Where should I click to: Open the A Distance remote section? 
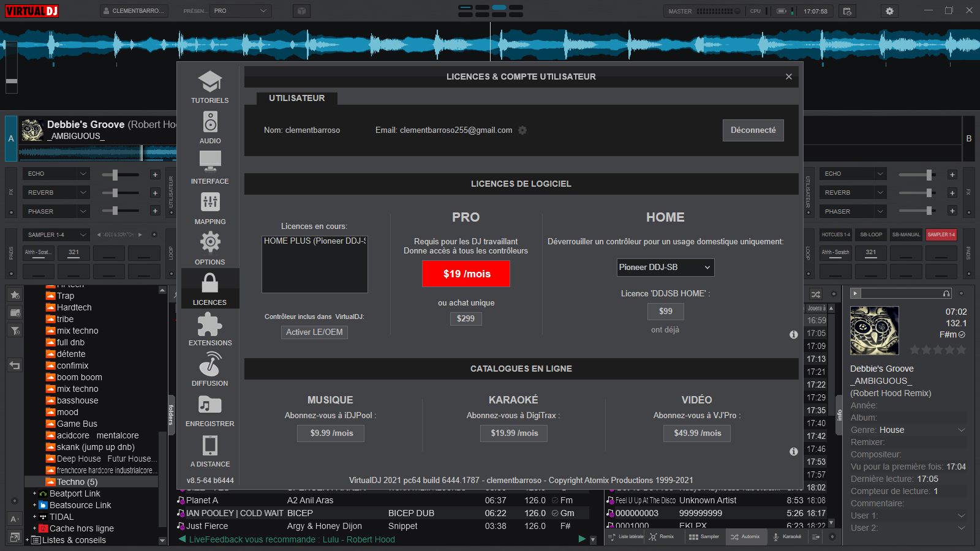[210, 451]
